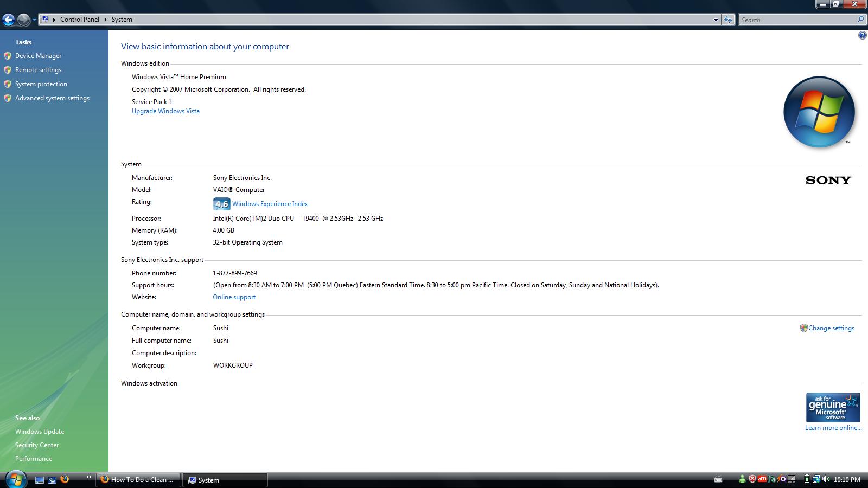Click the magnifying glass search icon

coord(860,20)
